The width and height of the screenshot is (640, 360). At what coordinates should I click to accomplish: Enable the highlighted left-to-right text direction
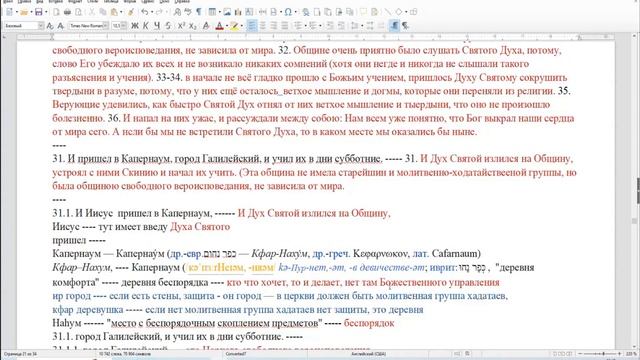click(394, 26)
